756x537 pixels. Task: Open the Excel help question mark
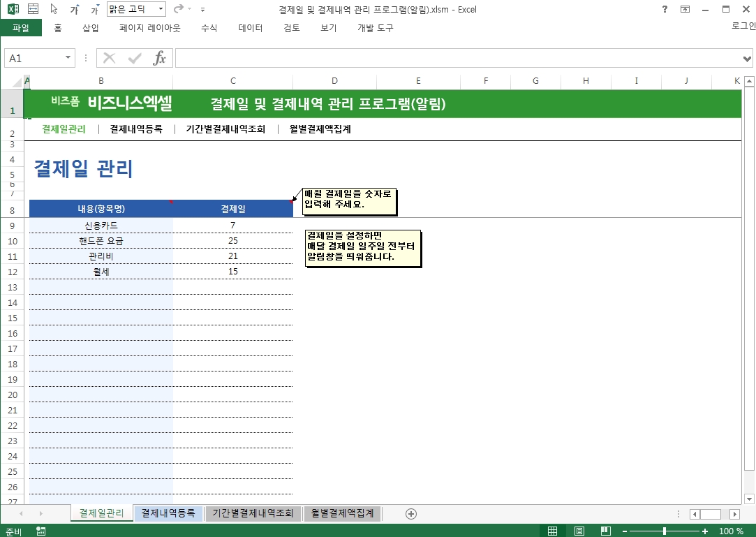(x=665, y=8)
